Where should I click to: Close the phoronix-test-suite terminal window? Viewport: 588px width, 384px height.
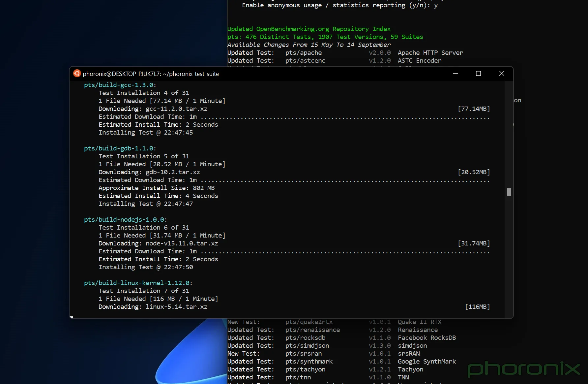pyautogui.click(x=502, y=74)
